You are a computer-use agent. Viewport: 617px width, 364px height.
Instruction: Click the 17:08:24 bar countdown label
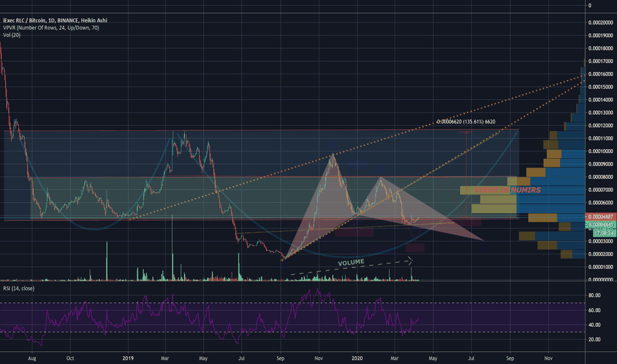(x=604, y=233)
